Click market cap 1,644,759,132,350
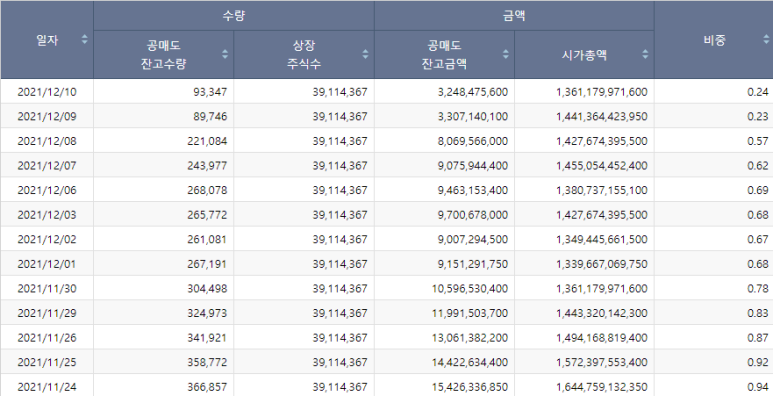 [x=602, y=387]
